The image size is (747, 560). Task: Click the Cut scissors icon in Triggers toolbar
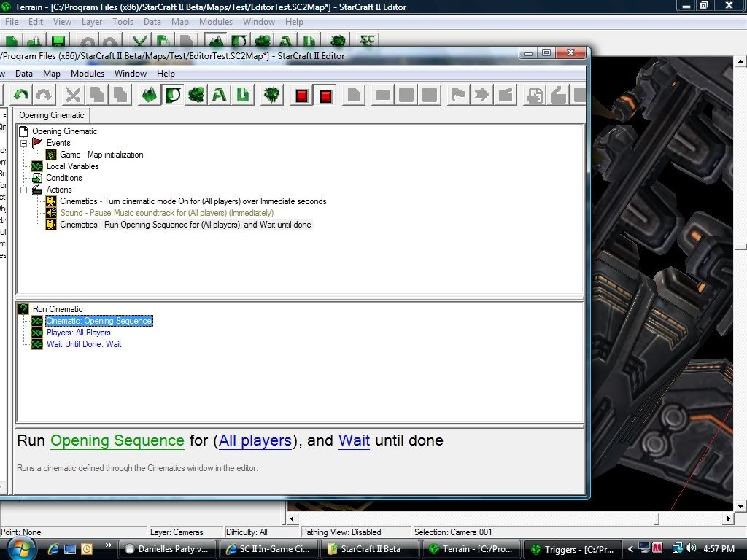pyautogui.click(x=73, y=95)
